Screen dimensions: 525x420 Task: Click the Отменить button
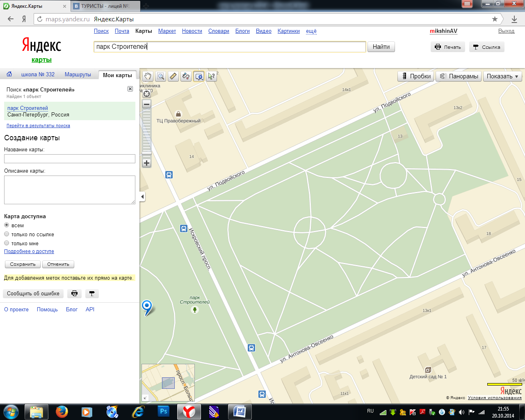coord(58,265)
